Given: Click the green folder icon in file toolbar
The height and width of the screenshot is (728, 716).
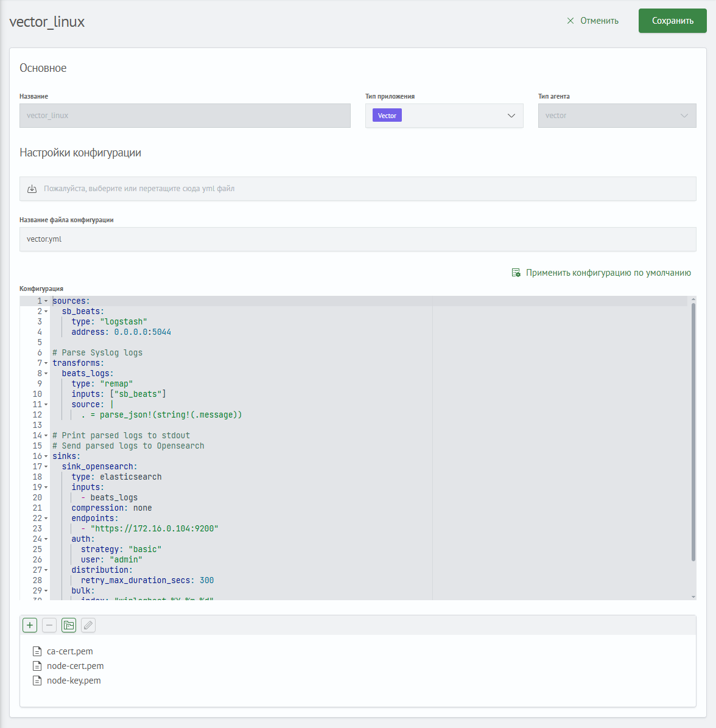Looking at the screenshot, I should pyautogui.click(x=69, y=625).
